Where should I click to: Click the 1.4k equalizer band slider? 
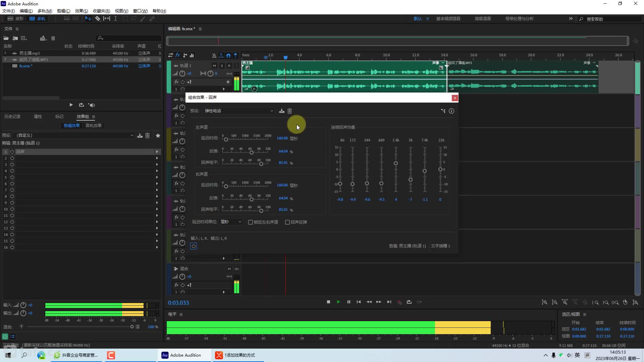click(396, 163)
